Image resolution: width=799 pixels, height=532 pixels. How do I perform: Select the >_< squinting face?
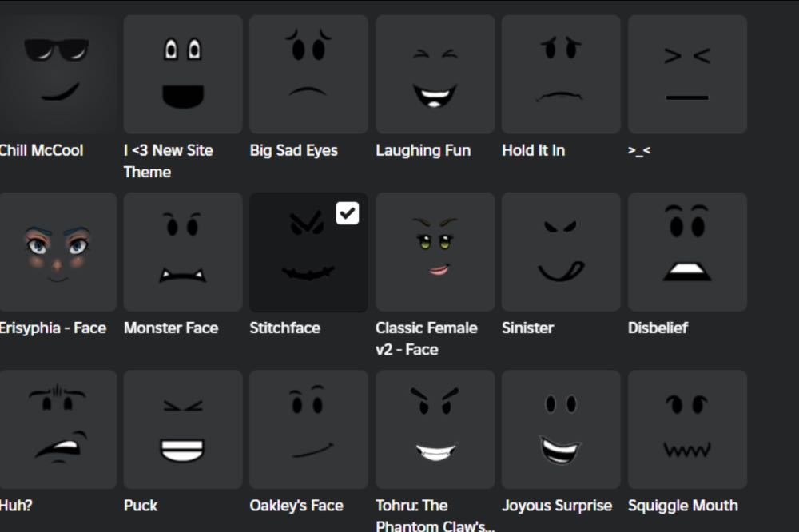(687, 74)
